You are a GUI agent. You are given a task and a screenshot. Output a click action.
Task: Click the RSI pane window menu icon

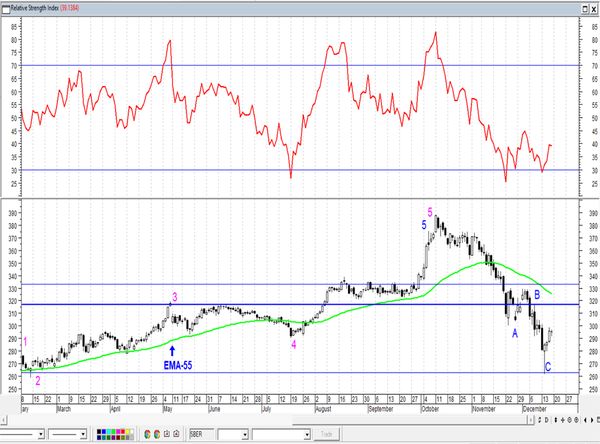coord(5,8)
